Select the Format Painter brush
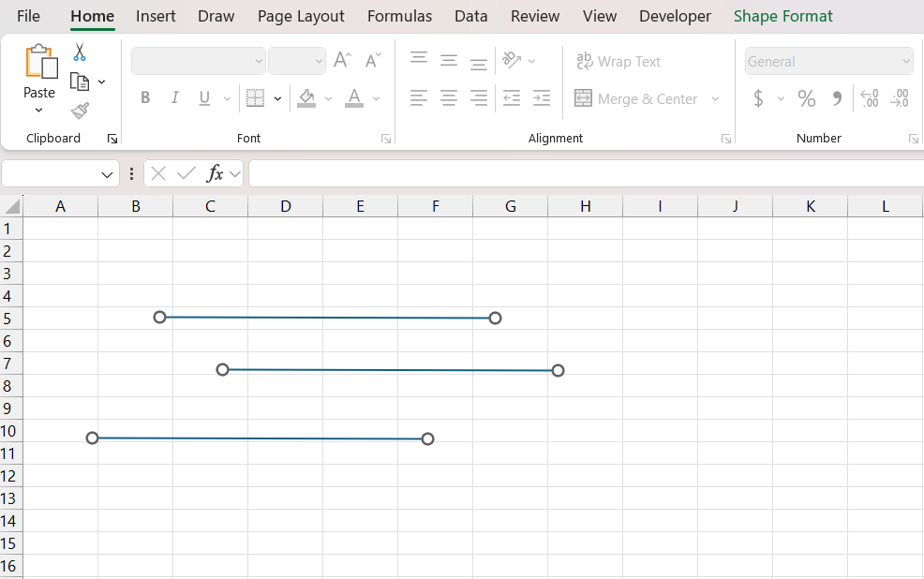The width and height of the screenshot is (924, 579). click(80, 111)
